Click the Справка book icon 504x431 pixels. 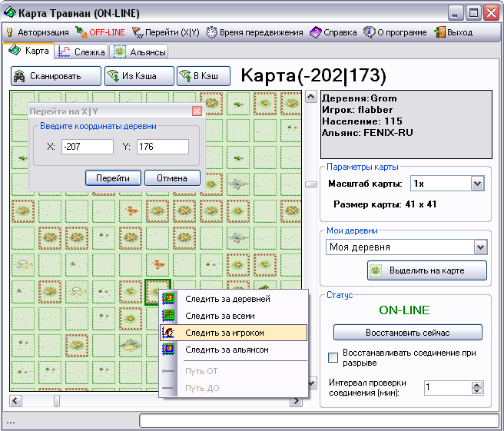pos(316,32)
